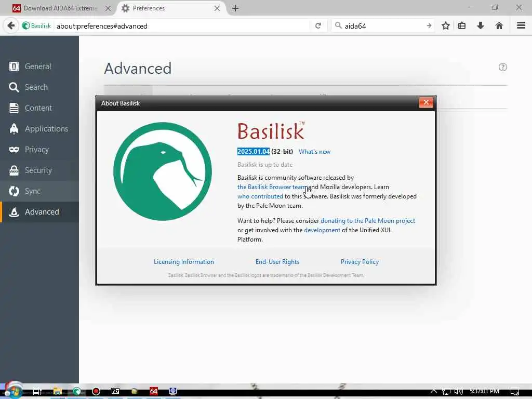
Task: Open the Preferences help question mark
Action: pos(502,67)
